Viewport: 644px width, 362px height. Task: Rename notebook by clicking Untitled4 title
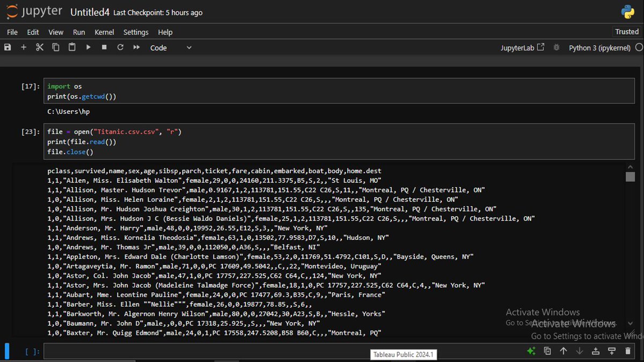point(90,12)
